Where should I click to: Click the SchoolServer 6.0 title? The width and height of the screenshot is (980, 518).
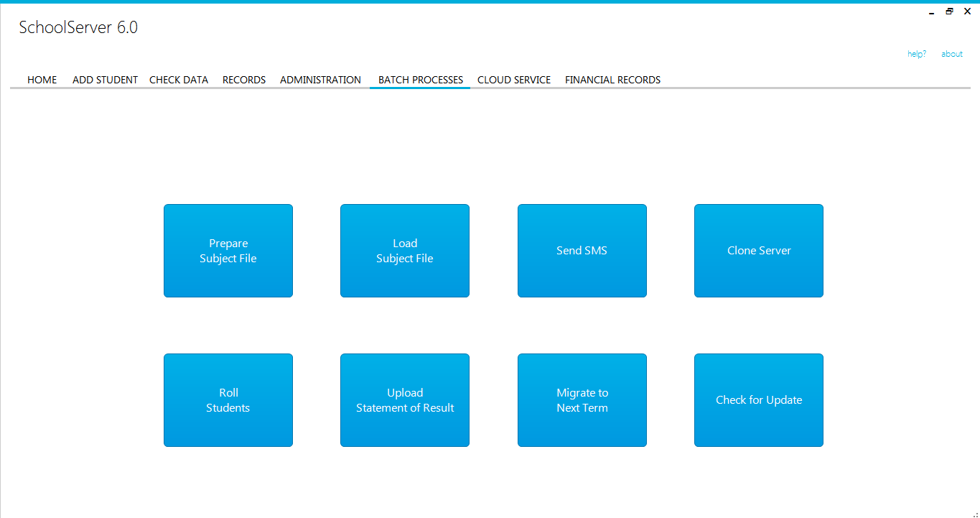(78, 27)
